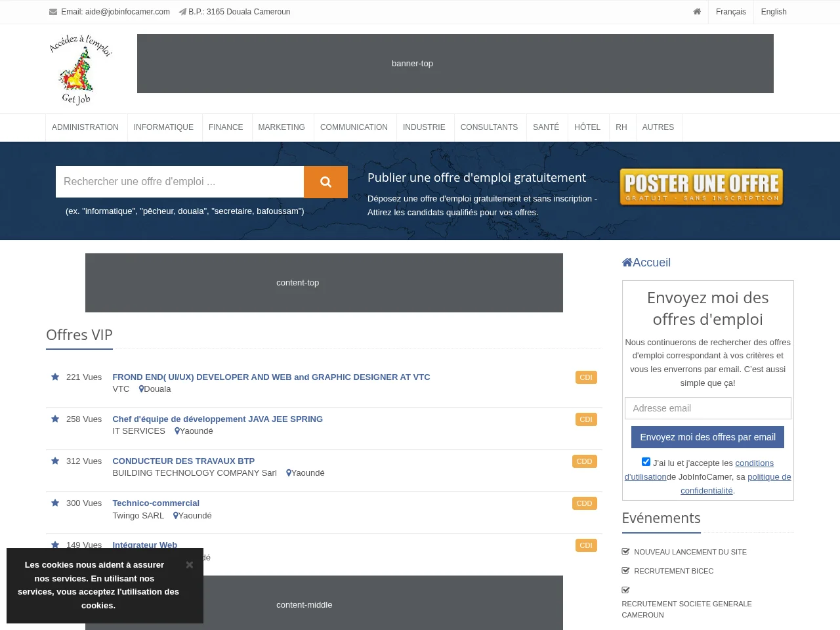Click the CDI badge on VTC offer
Viewport: 840px width, 630px height.
tap(586, 377)
